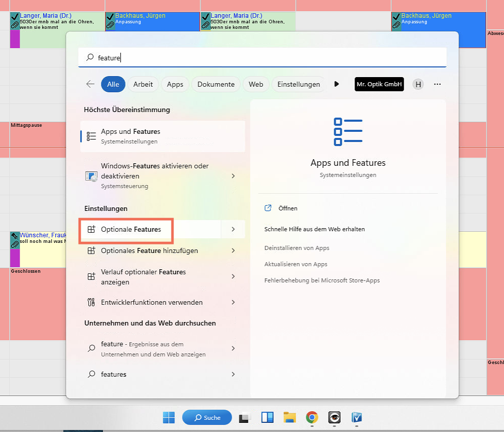Open the Deinstallieren von Apps link

297,248
